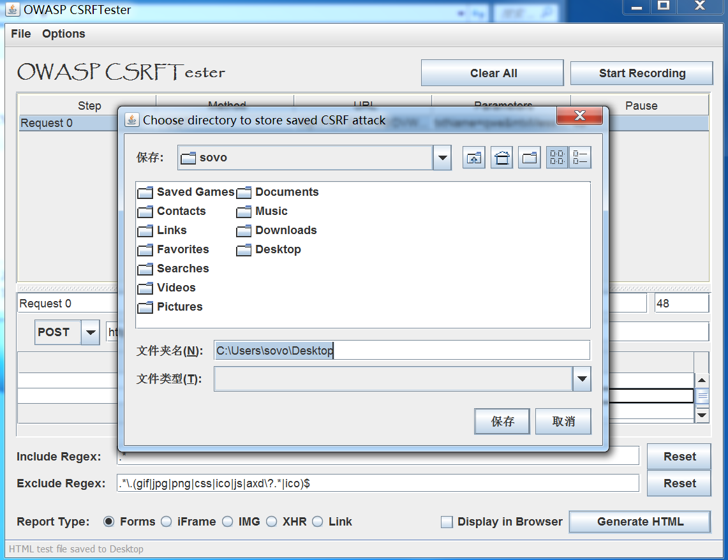Close the Choose directory dialog

tap(579, 115)
